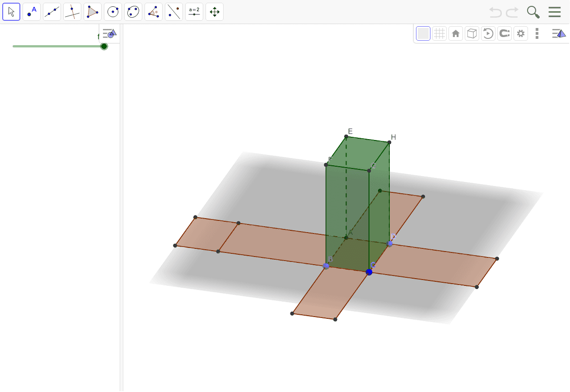570x392 pixels.
Task: Undo the last action
Action: point(495,12)
